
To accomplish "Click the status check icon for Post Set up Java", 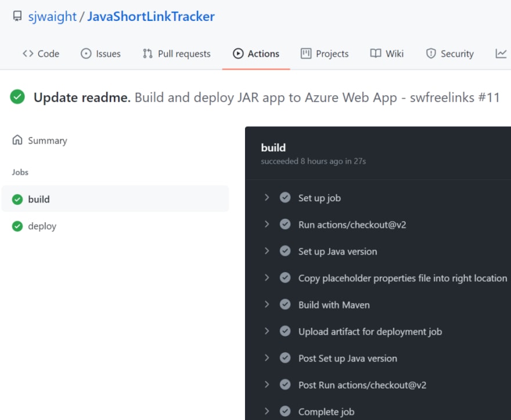I will (x=285, y=357).
